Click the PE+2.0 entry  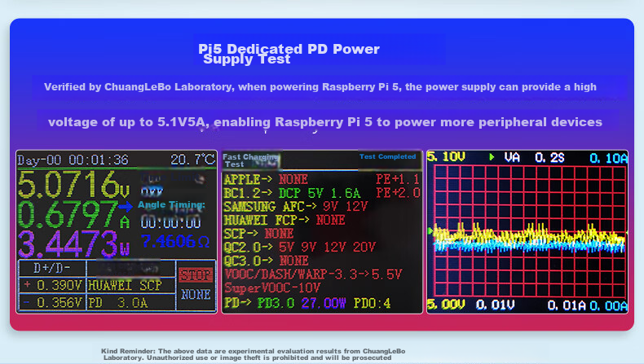tap(398, 192)
